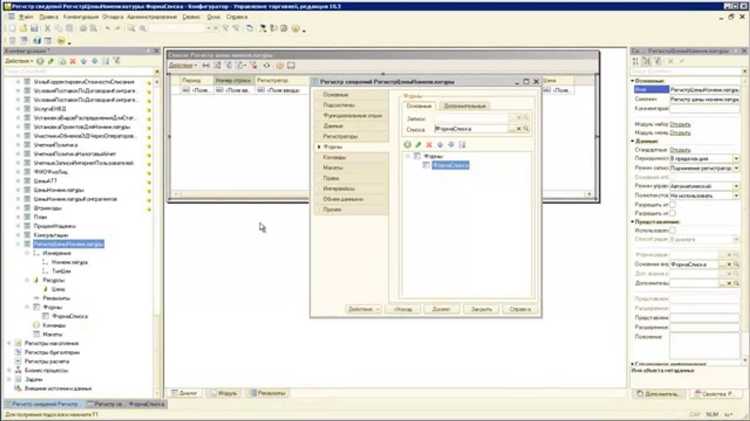Collapse the Формы node in dialog tree

pos(408,156)
